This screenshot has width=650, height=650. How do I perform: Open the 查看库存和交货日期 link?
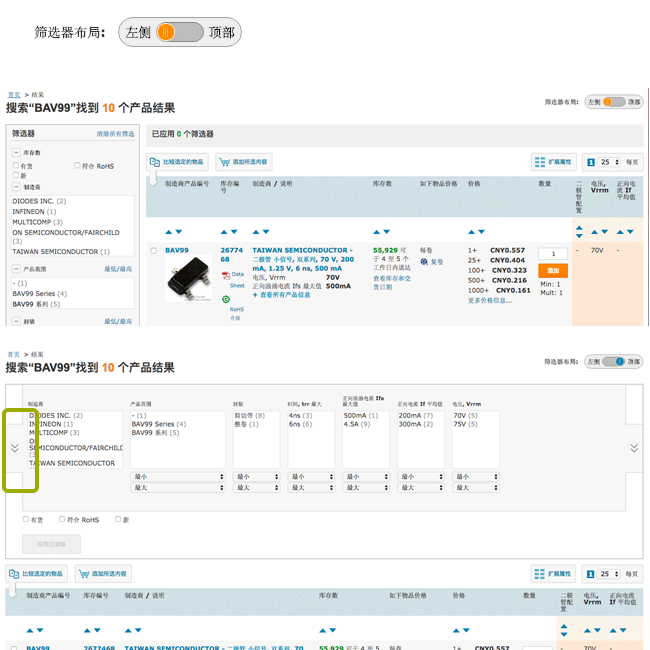pyautogui.click(x=392, y=283)
